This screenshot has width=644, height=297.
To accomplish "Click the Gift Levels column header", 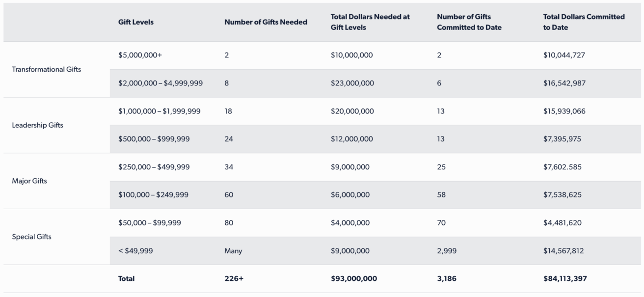I will pyautogui.click(x=136, y=22).
